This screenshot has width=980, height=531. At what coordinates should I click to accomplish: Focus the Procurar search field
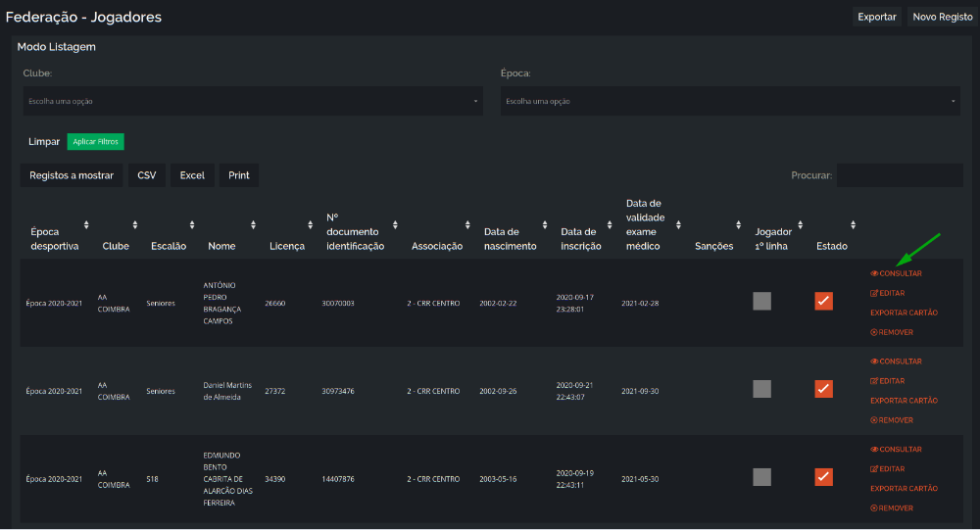click(900, 175)
